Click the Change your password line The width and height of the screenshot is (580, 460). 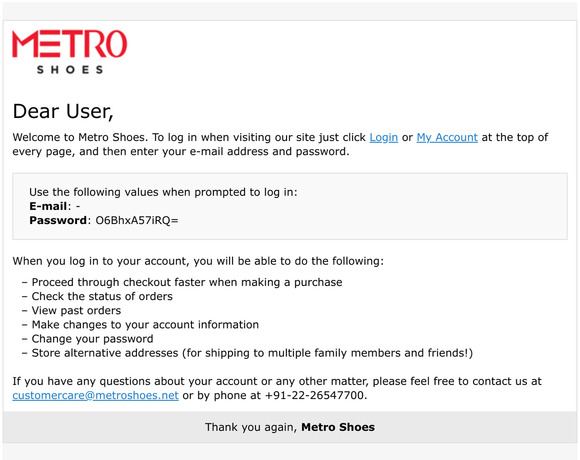pyautogui.click(x=87, y=339)
